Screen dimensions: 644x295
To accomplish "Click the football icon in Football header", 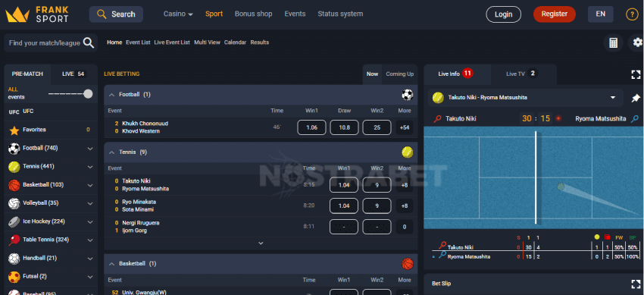I will (x=408, y=95).
